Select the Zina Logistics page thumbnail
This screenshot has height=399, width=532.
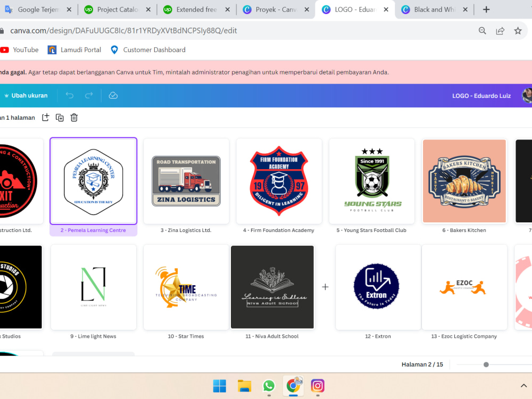(x=186, y=181)
